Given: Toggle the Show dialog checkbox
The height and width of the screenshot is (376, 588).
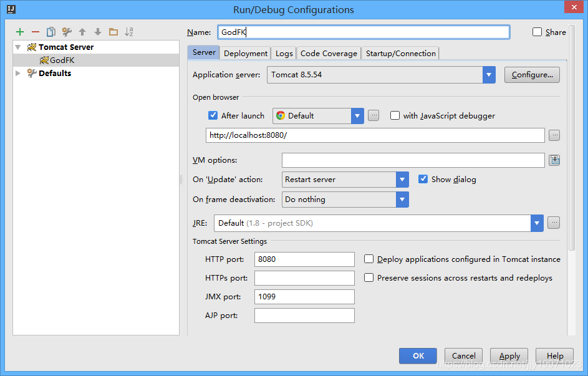Looking at the screenshot, I should click(423, 179).
